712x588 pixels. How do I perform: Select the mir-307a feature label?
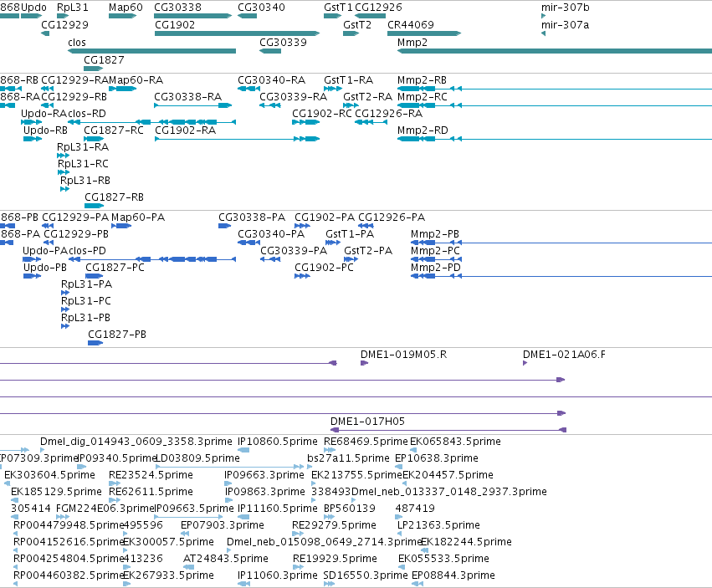[566, 25]
